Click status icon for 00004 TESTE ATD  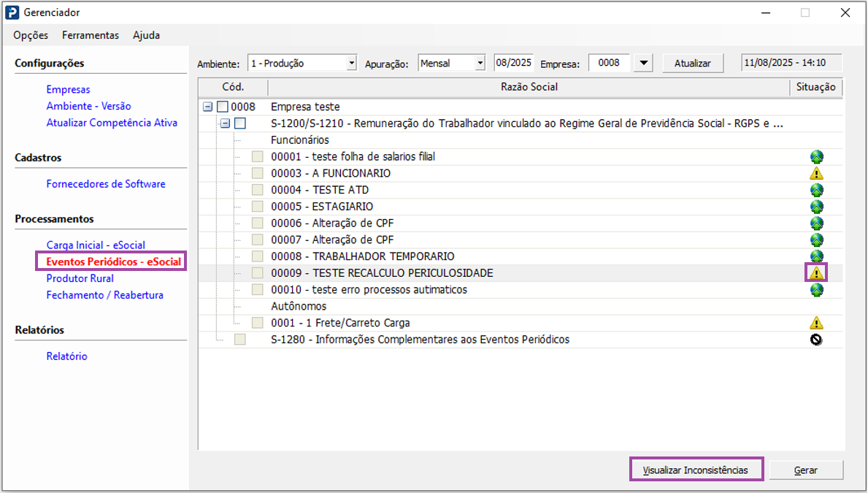point(816,190)
